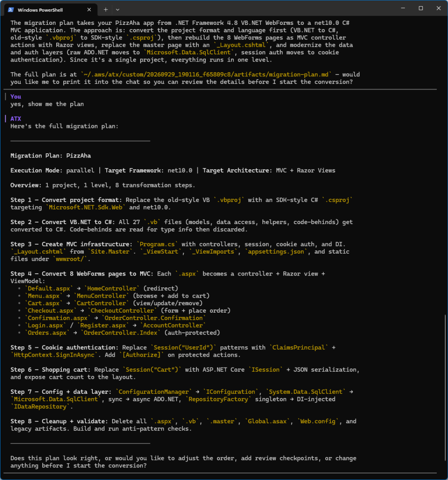Click 'CartController' text
Screen dimensions: 448x480
[101, 303]
